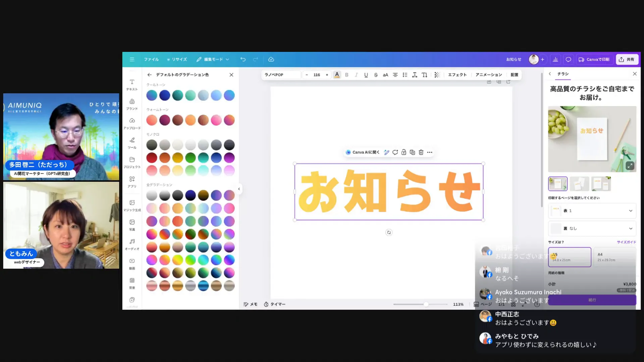The width and height of the screenshot is (644, 362).
Task: Open the ファイル menu
Action: 151,59
